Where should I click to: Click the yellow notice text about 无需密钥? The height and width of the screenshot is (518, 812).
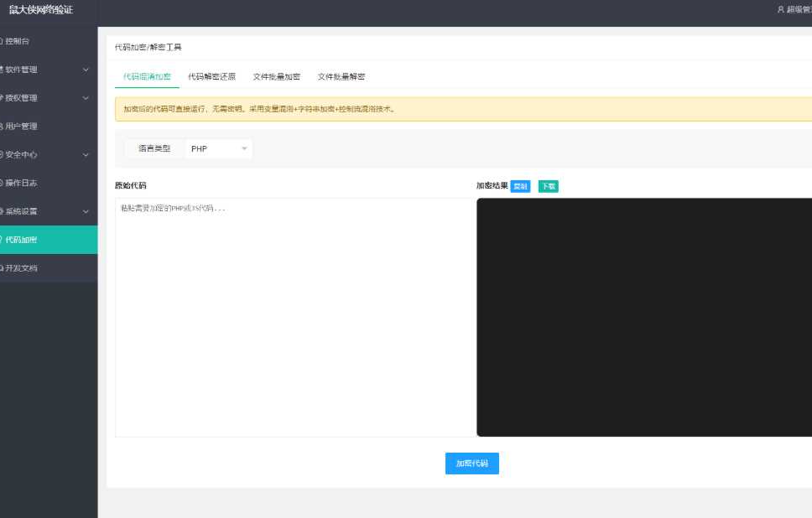[x=259, y=109]
